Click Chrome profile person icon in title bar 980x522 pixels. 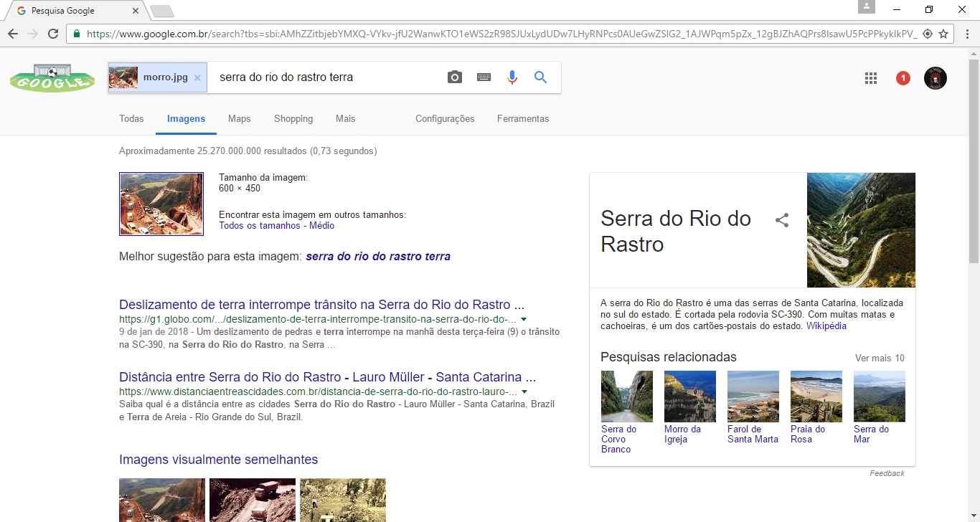tap(867, 6)
